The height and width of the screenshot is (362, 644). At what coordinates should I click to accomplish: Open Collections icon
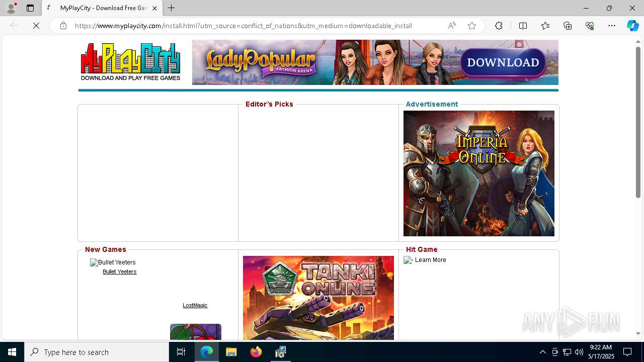(x=568, y=26)
